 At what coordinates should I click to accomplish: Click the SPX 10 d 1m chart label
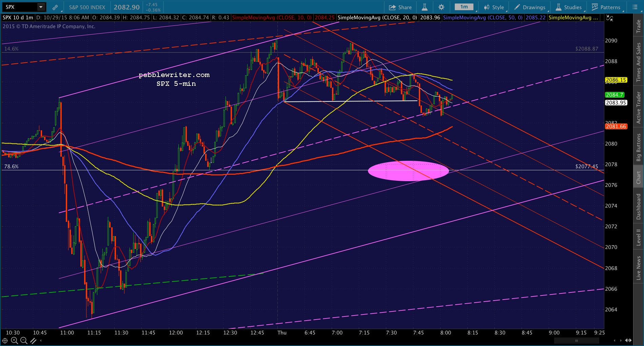[18, 18]
